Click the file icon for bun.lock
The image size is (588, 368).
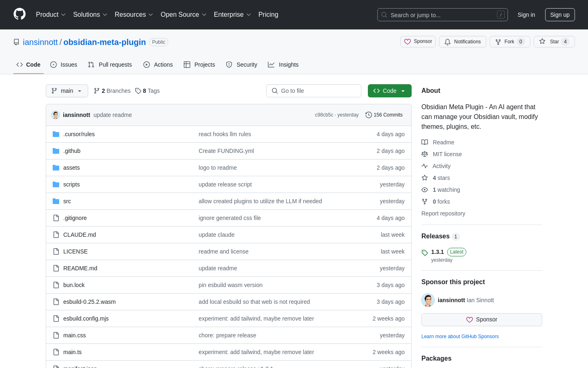(56, 285)
